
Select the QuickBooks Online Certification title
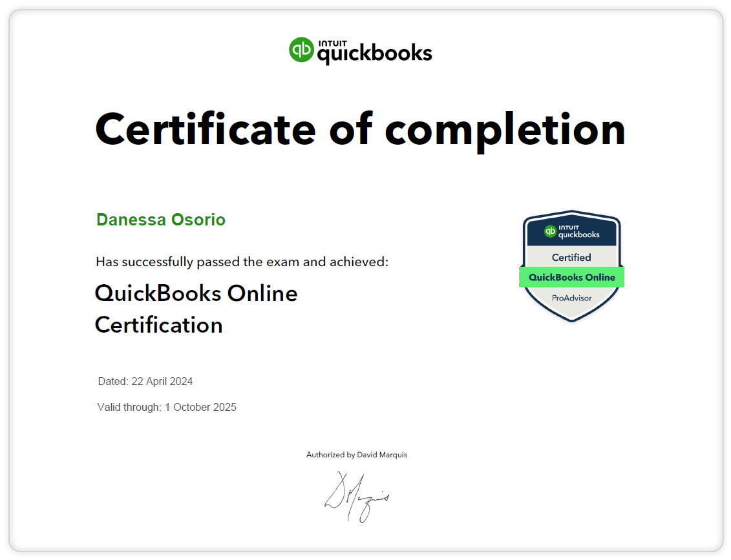[196, 309]
